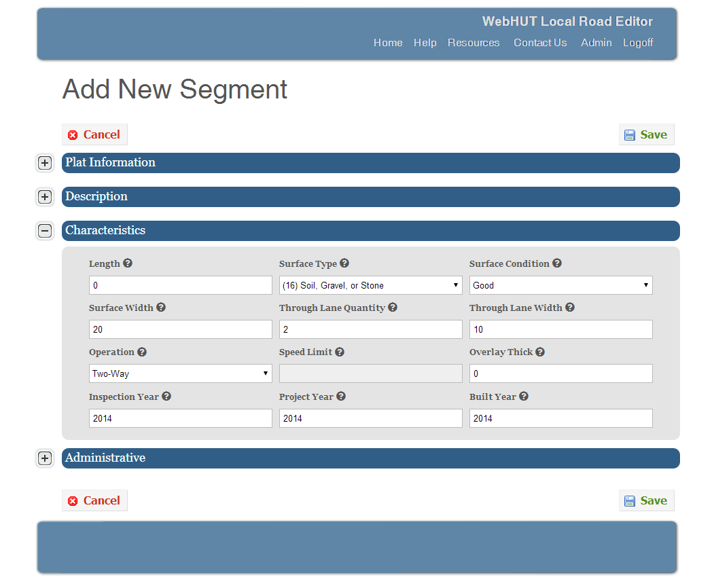The image size is (714, 588).
Task: Open the Surface Type dropdown
Action: 371,285
